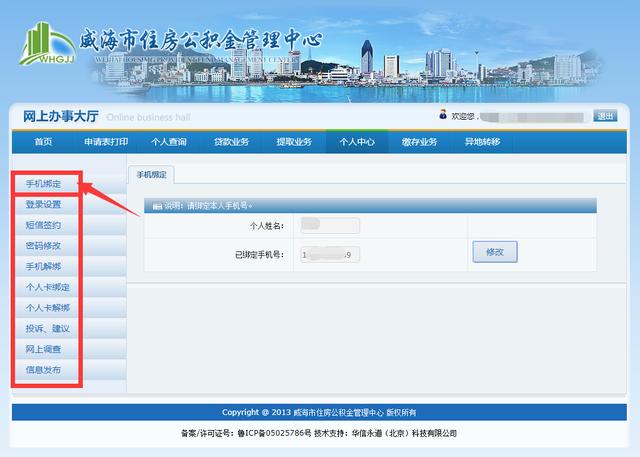
Task: Go to 首页 in navigation bar
Action: pyautogui.click(x=43, y=142)
